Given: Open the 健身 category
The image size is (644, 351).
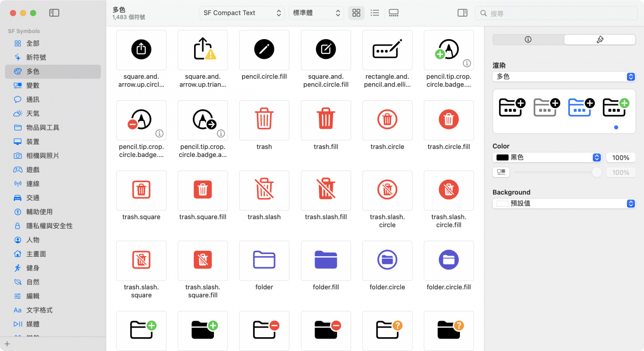Looking at the screenshot, I should click(53, 268).
